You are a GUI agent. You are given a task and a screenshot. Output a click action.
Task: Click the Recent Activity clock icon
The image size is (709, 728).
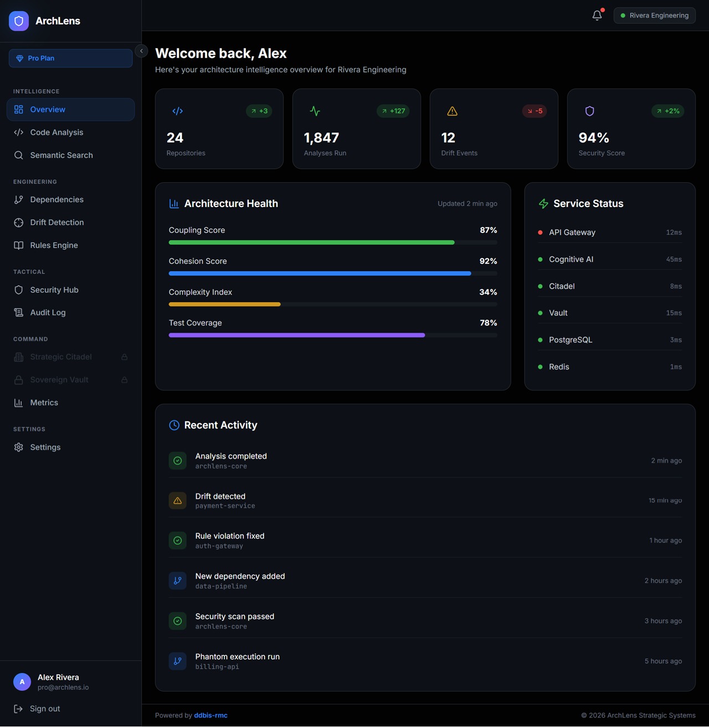174,425
